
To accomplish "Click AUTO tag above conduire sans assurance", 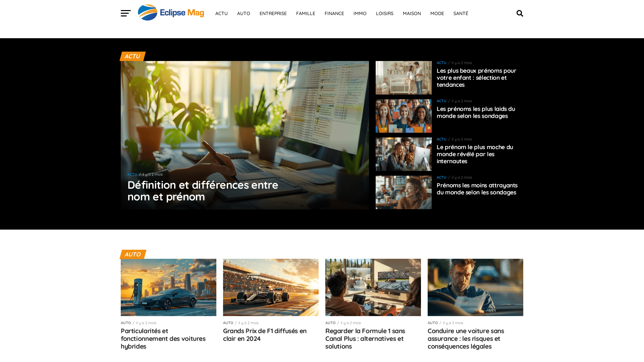I will click(x=433, y=323).
